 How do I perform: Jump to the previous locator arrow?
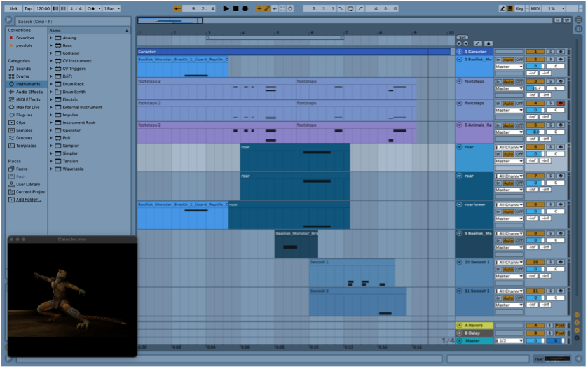[x=459, y=43]
